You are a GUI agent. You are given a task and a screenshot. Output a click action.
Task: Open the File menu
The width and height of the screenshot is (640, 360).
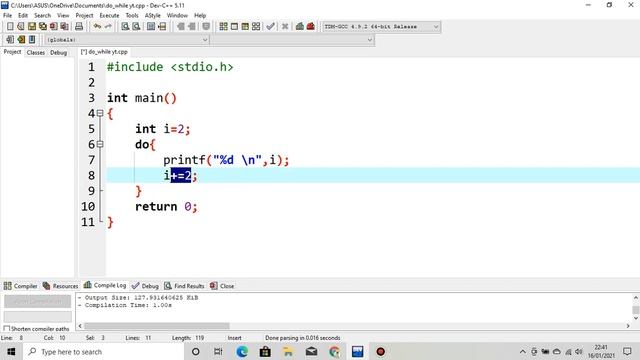point(7,16)
